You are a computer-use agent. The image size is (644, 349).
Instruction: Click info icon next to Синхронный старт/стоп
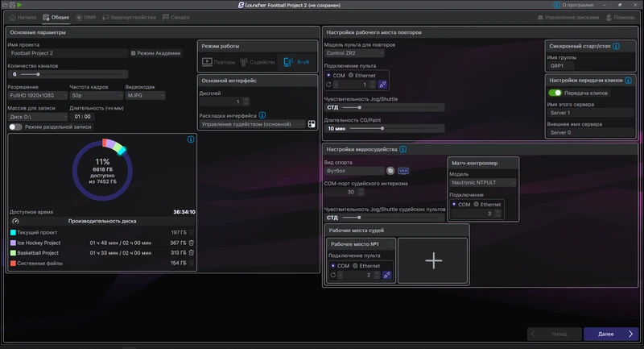tap(617, 46)
